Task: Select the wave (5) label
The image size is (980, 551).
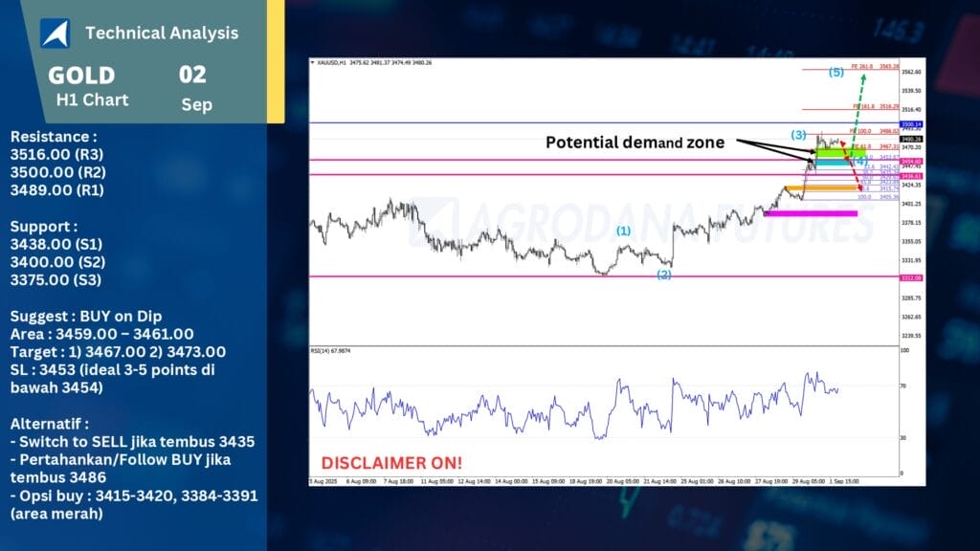Action: tap(835, 73)
